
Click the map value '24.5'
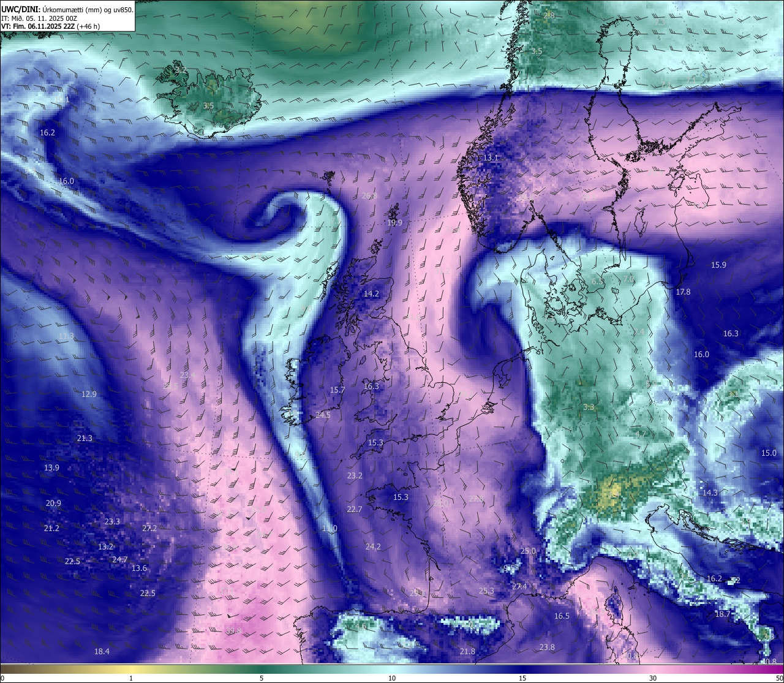323,415
